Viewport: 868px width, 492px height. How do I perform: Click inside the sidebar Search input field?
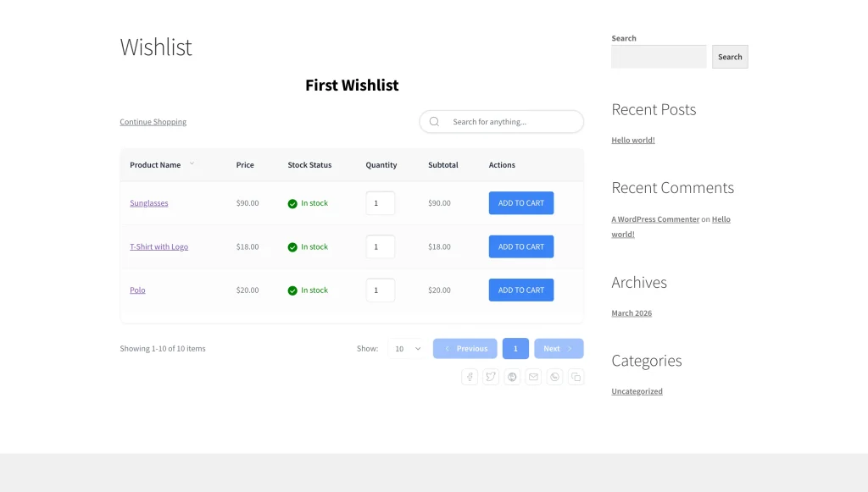tap(659, 56)
